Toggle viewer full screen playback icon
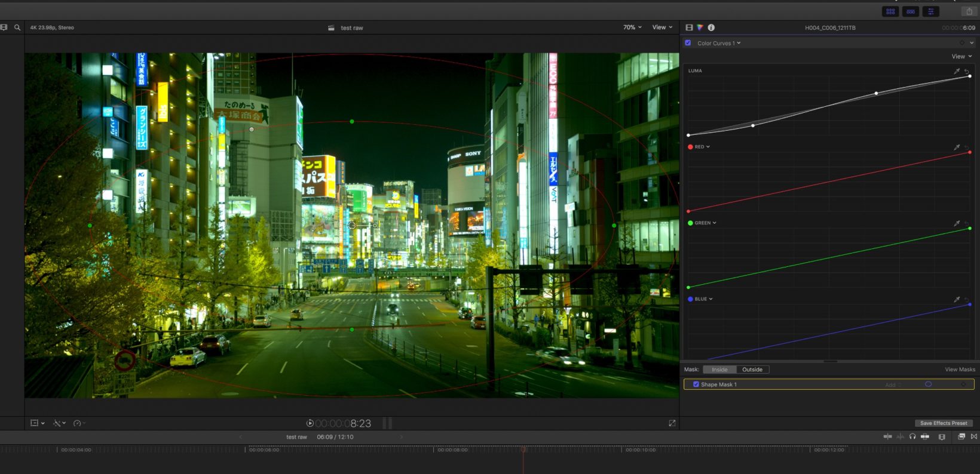 pos(672,423)
